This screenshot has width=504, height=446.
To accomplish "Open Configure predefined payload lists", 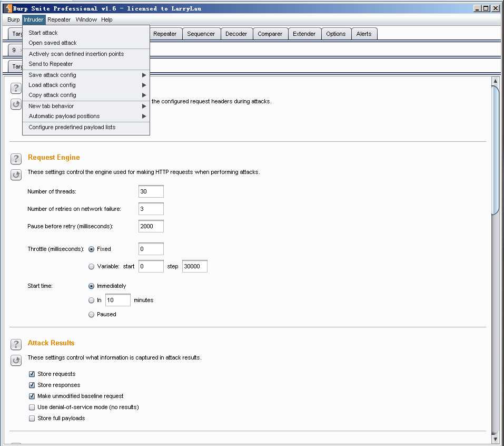I will pos(86,127).
